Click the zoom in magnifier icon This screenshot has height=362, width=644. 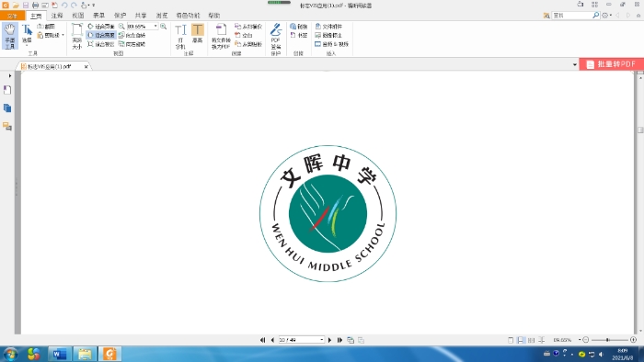[x=164, y=27]
